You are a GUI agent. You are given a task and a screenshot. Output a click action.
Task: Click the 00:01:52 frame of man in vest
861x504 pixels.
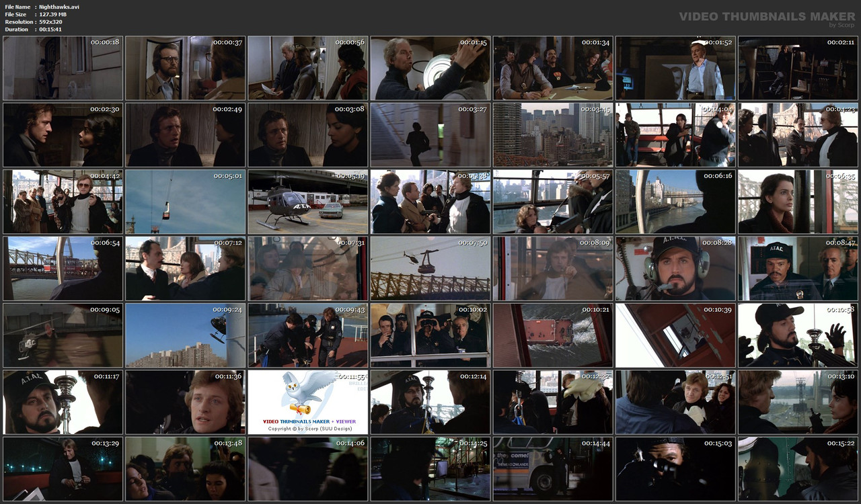(x=675, y=68)
